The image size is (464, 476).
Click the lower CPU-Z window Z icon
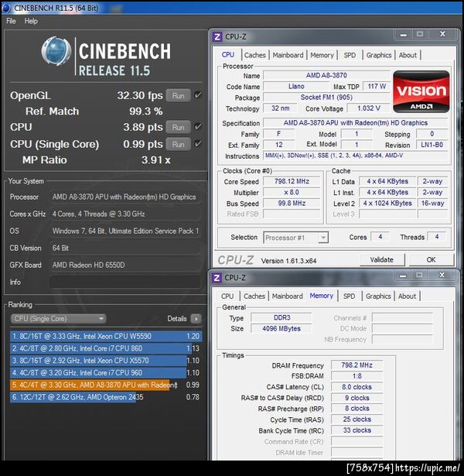pos(217,278)
